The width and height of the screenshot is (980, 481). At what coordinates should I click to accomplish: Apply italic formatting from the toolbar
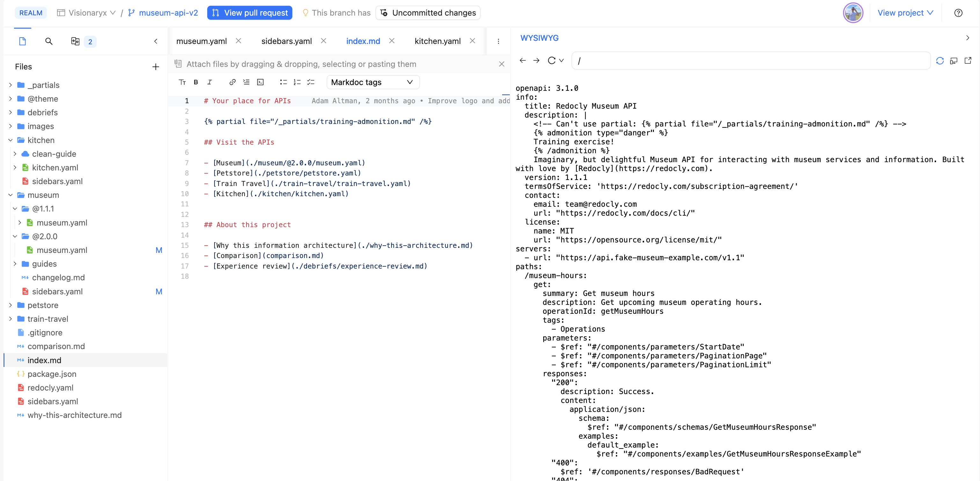210,82
